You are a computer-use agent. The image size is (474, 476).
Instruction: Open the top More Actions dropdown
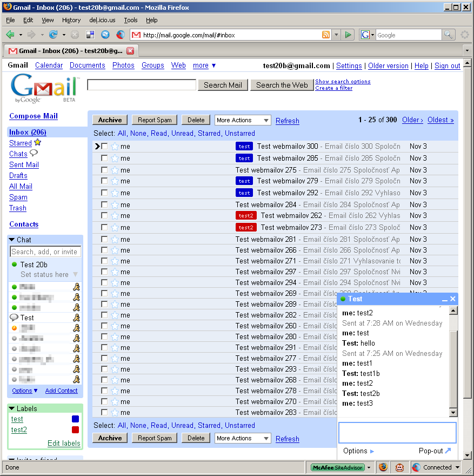tap(243, 120)
